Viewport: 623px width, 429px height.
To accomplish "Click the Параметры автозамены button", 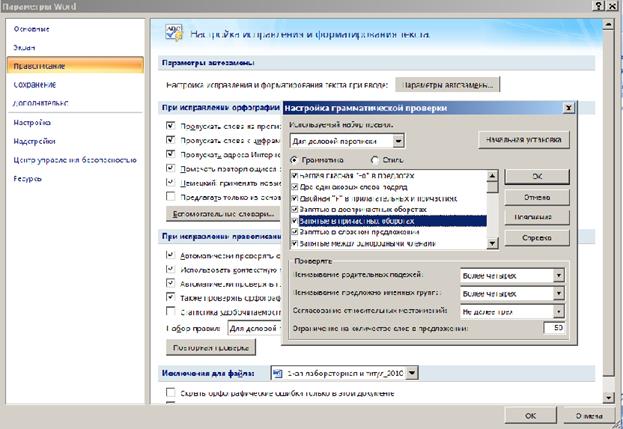I will (447, 84).
